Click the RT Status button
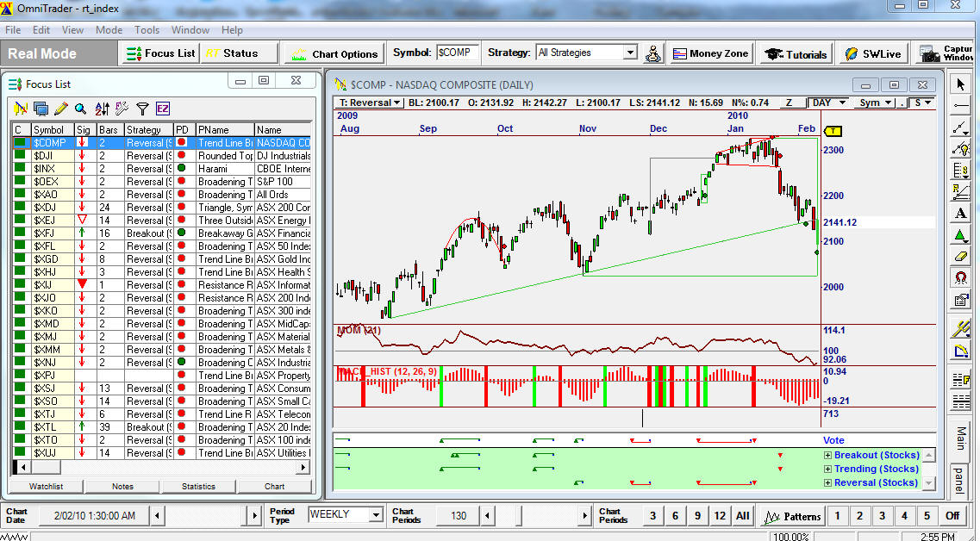Image resolution: width=980 pixels, height=541 pixels. pos(239,53)
